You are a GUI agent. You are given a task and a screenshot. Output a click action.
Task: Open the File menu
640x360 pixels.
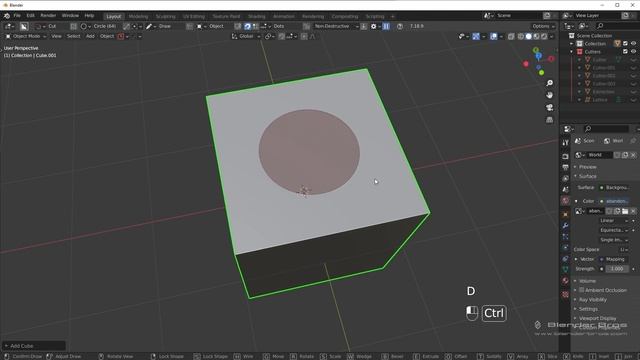[x=17, y=16]
